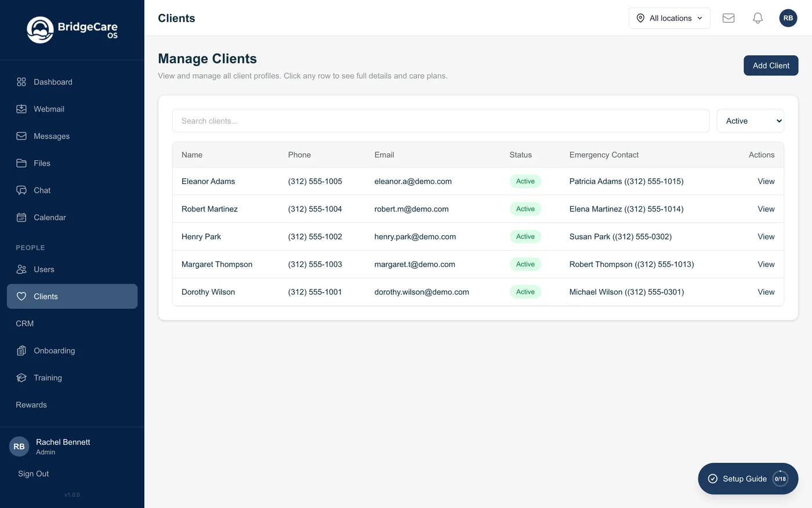Viewport: 812px width, 508px height.
Task: Click the Clients heart icon
Action: coord(21,296)
